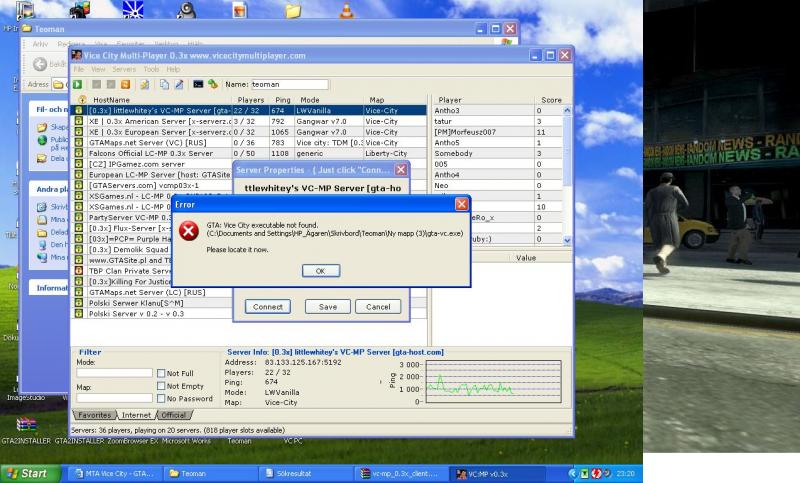Enable the Not Full filter checkbox
Screen dimensions: 800x483
(161, 373)
